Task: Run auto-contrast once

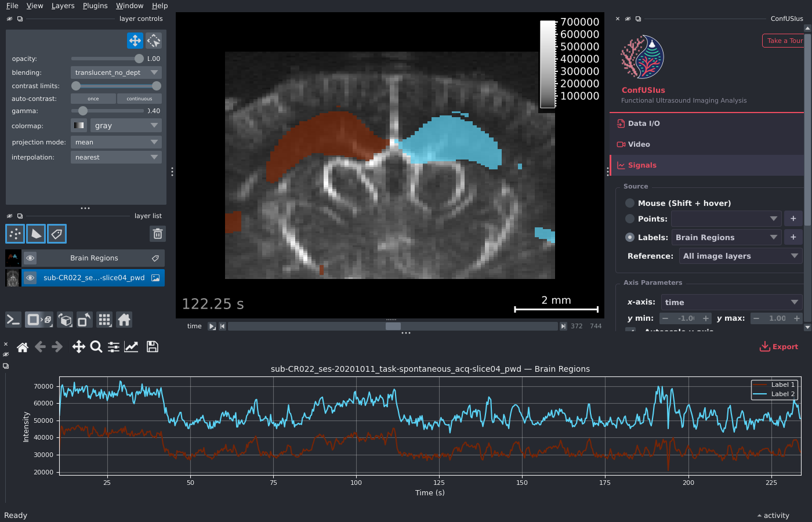Action: (93, 99)
